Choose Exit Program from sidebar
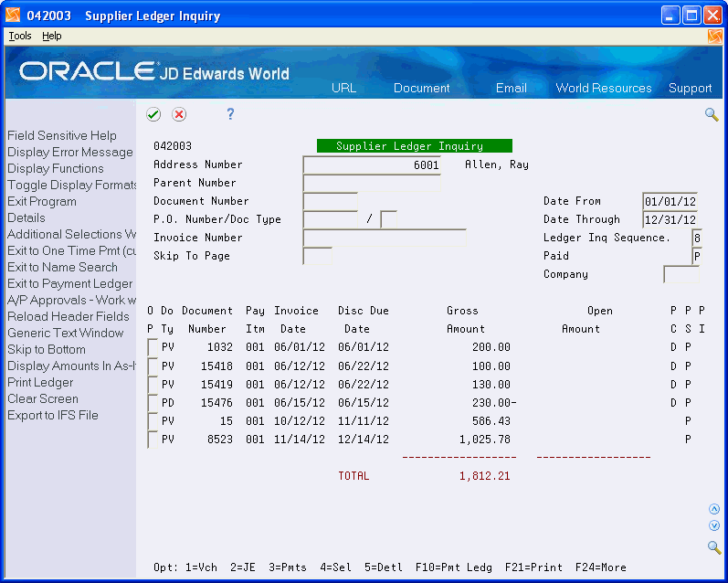Screen dimensions: 728x583 point(42,201)
